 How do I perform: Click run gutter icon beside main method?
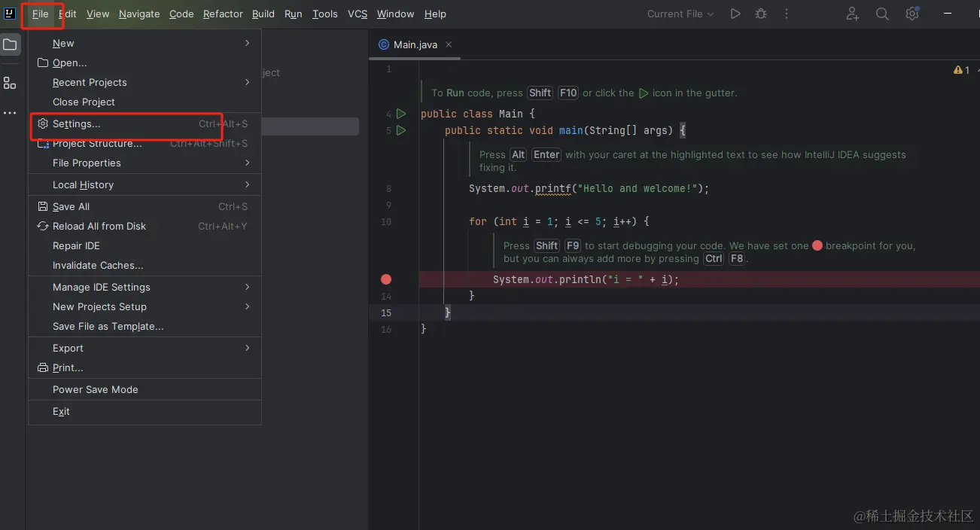[x=401, y=130]
